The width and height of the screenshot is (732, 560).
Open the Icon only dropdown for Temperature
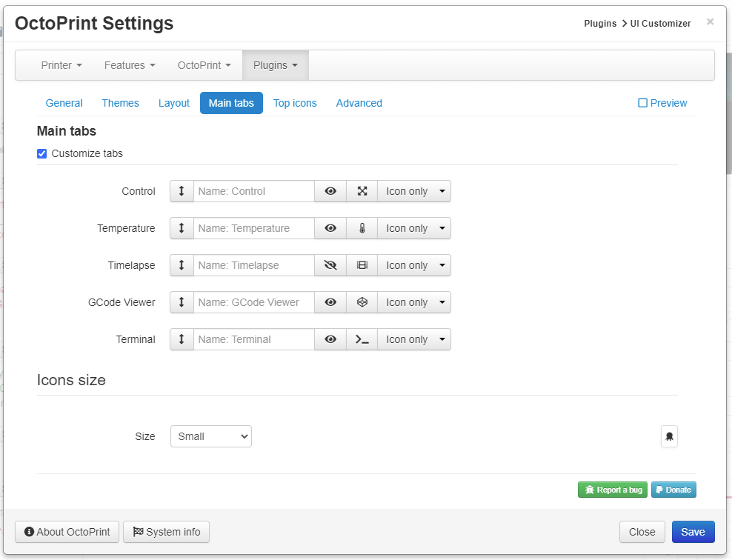point(414,228)
